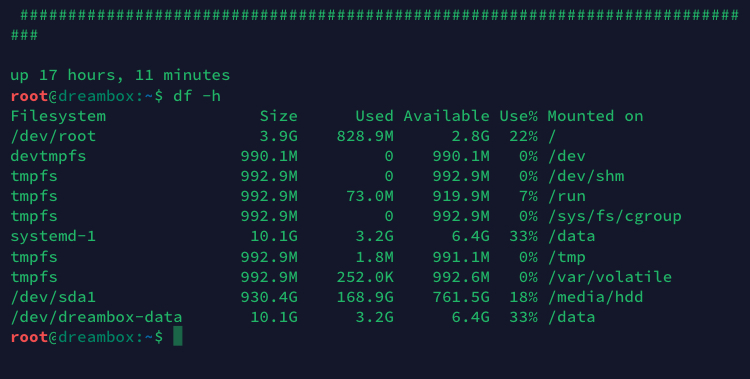Screen dimensions: 750x379
Task: Click the '18%' usage value
Action: click(523, 297)
